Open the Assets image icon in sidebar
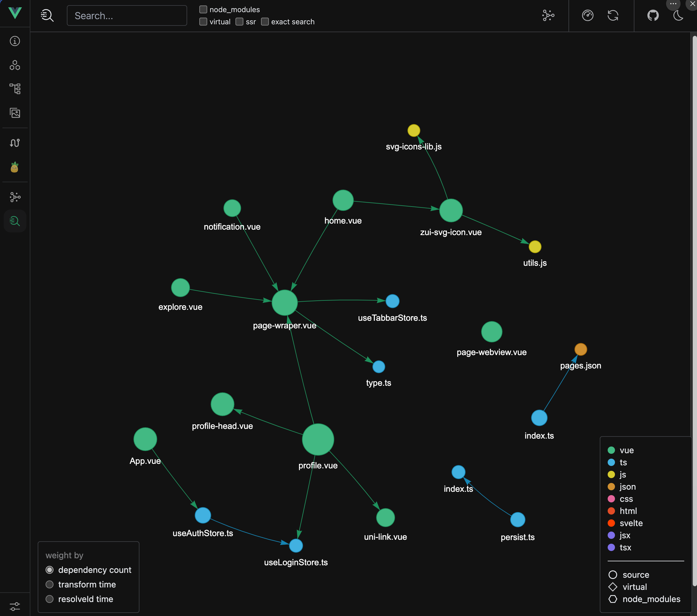 (15, 113)
